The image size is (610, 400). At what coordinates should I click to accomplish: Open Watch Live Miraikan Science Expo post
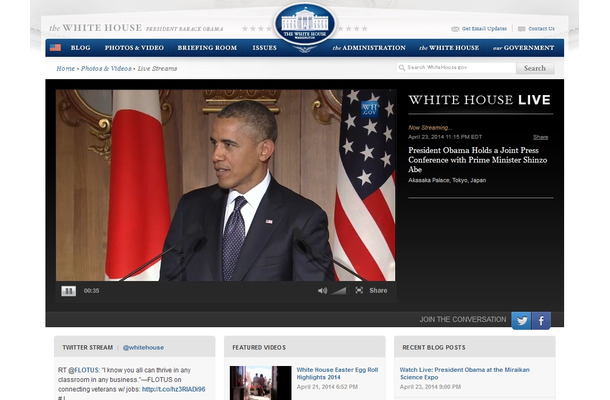point(465,374)
